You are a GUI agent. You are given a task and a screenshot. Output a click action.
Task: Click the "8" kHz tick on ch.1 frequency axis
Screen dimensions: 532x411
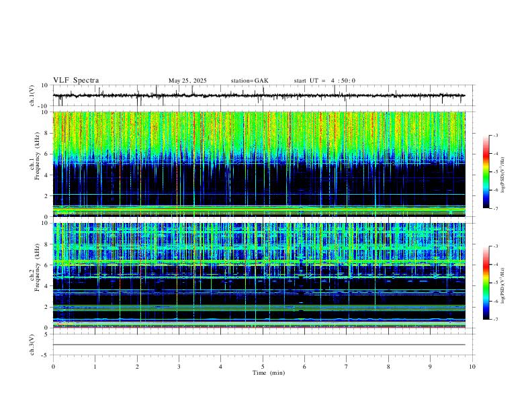click(46, 133)
